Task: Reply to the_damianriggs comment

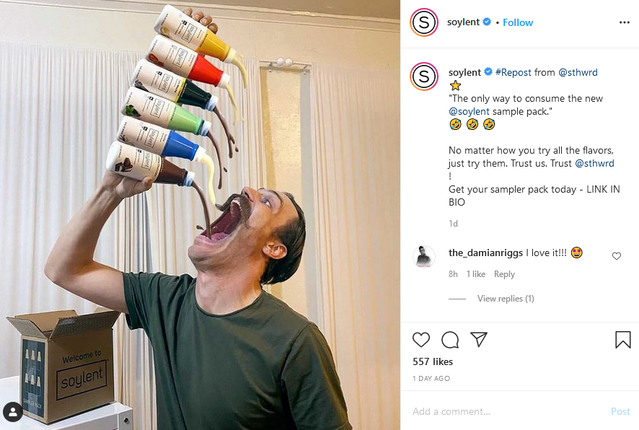Action: point(504,274)
